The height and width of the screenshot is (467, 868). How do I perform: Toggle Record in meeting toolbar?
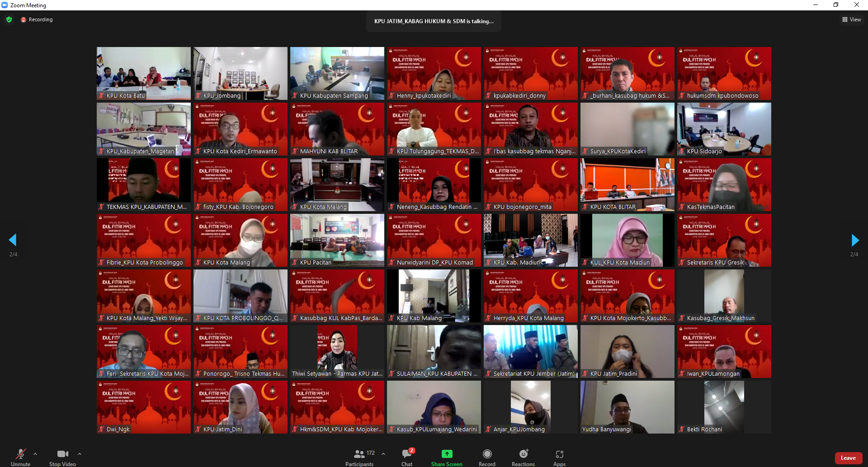(x=487, y=454)
